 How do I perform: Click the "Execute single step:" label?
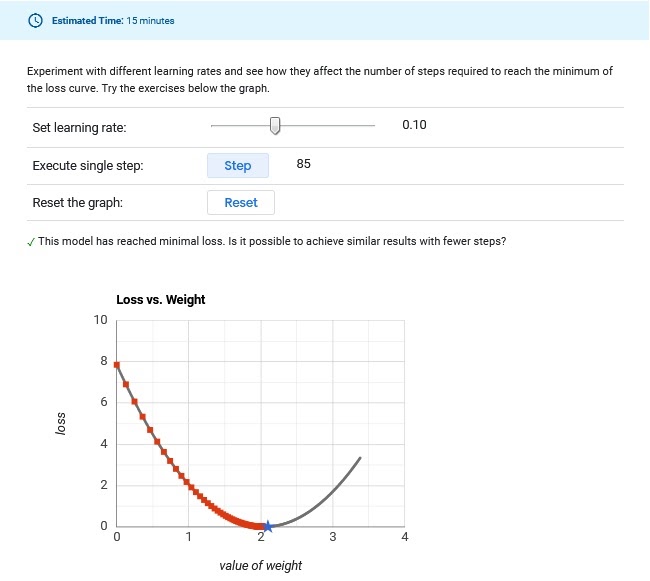tap(88, 166)
